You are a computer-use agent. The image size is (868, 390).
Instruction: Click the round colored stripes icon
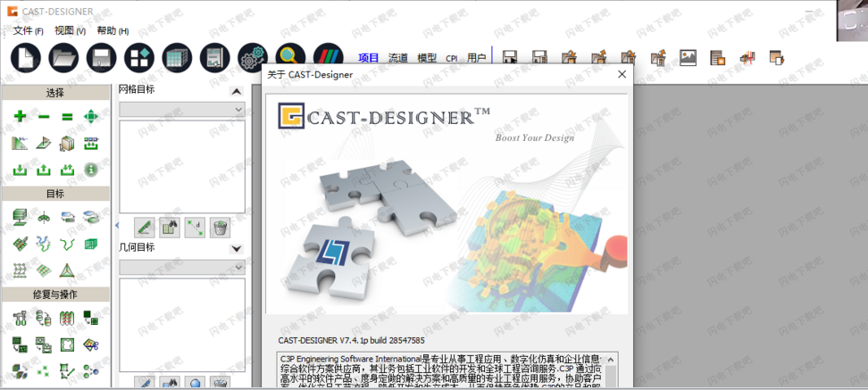329,57
